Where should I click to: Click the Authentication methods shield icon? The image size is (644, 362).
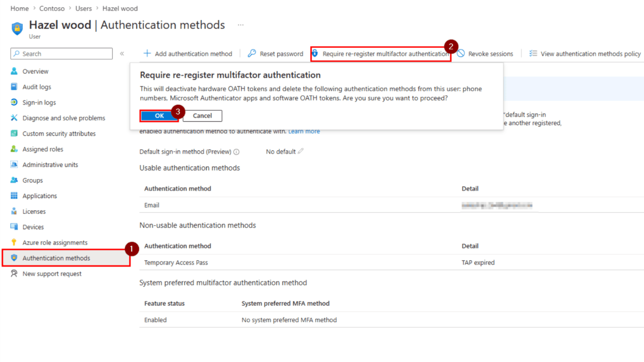click(14, 258)
